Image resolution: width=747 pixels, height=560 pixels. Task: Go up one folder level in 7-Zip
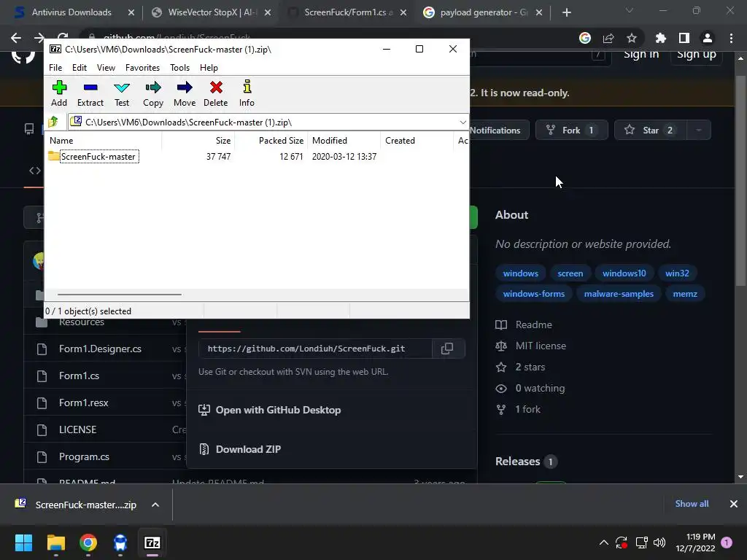(x=53, y=122)
